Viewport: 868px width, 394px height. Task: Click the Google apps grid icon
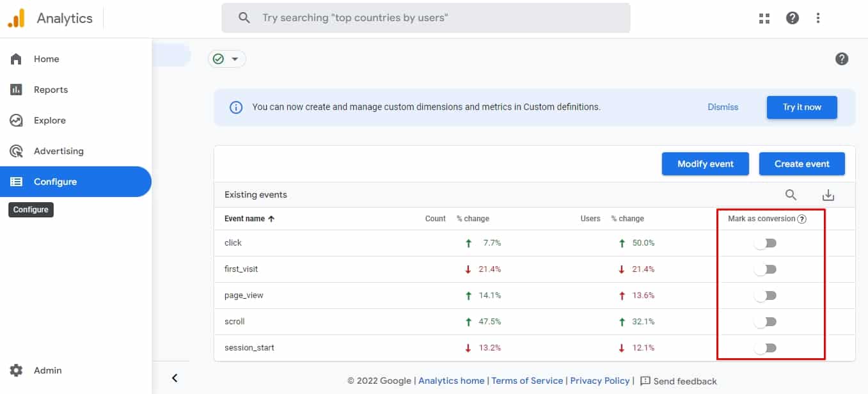(x=764, y=18)
